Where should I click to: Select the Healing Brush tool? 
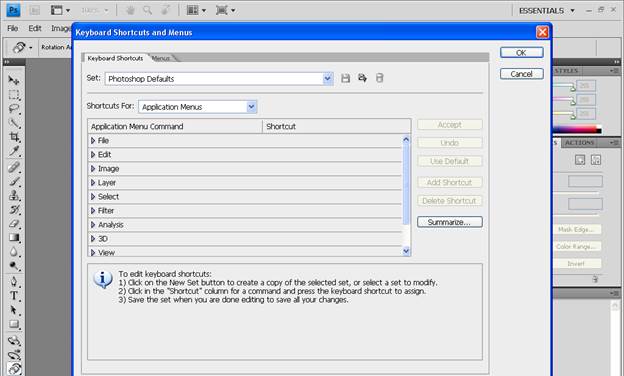pyautogui.click(x=14, y=167)
